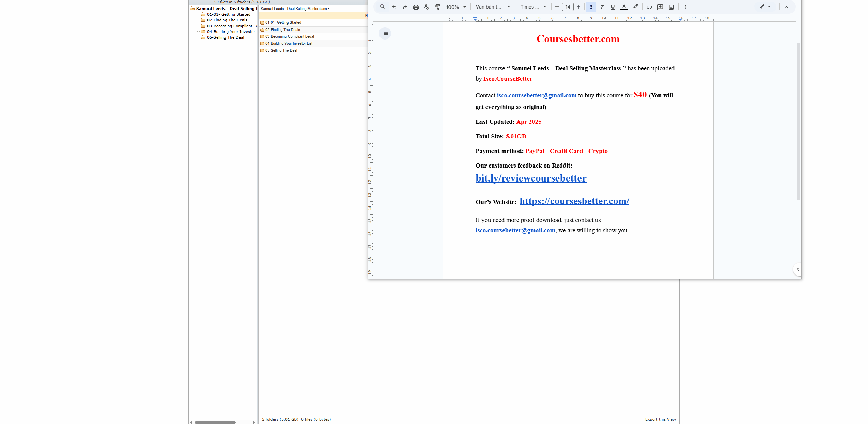The image size is (868, 424).
Task: Click the undo icon in toolbar
Action: coord(394,7)
